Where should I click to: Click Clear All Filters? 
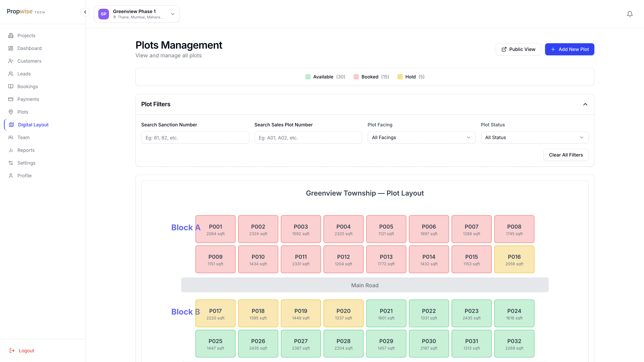pos(566,155)
